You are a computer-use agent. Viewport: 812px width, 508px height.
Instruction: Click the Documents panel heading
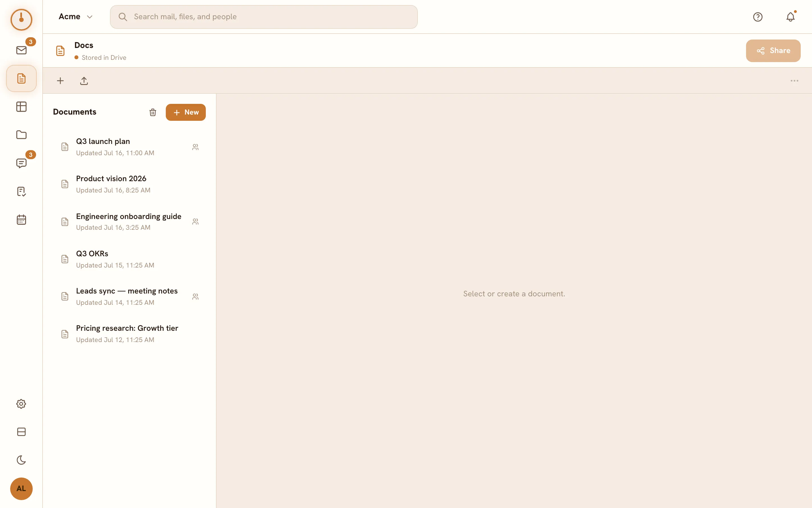(74, 112)
